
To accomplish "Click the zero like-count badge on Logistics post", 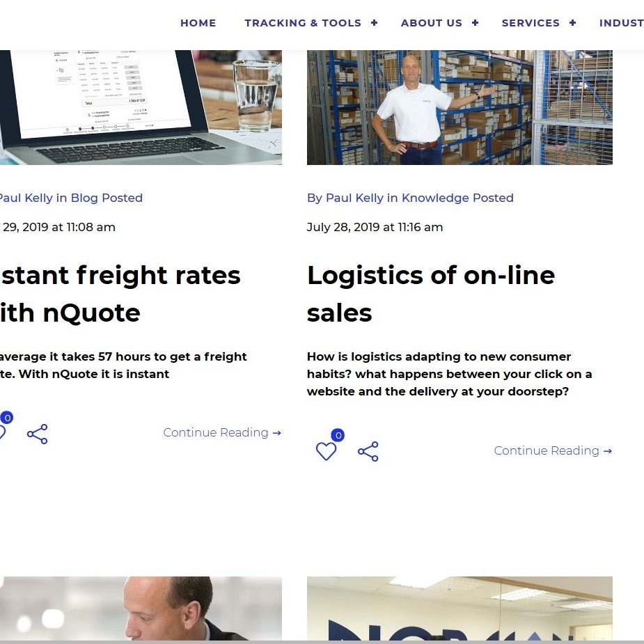I will coord(338,435).
